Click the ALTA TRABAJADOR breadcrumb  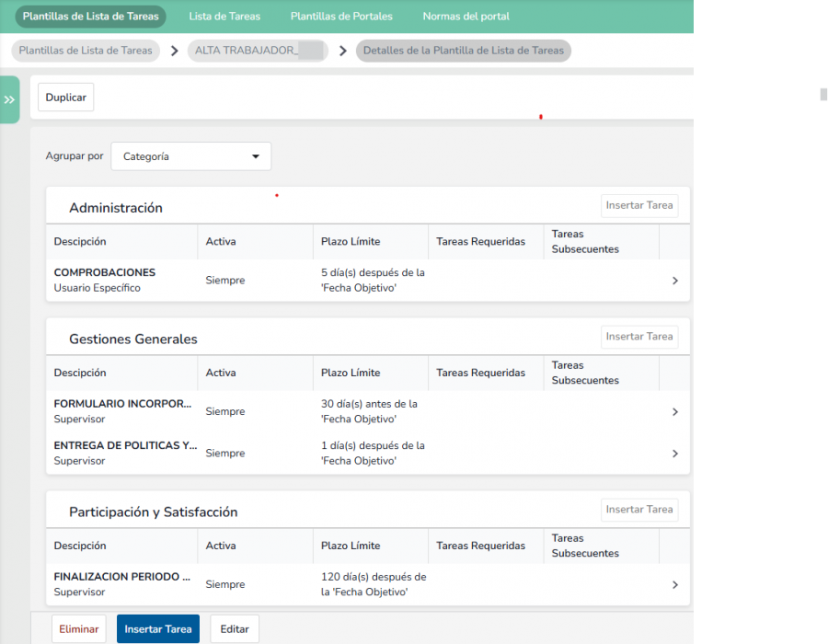[x=259, y=51]
